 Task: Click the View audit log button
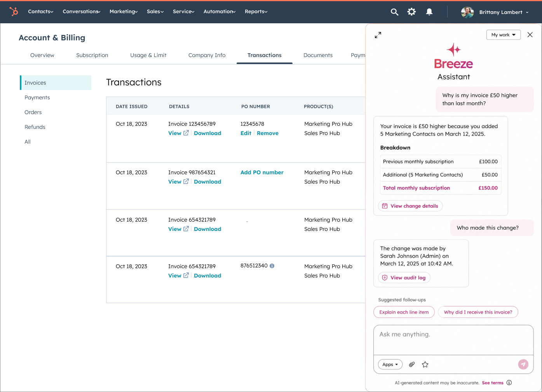[x=404, y=278]
